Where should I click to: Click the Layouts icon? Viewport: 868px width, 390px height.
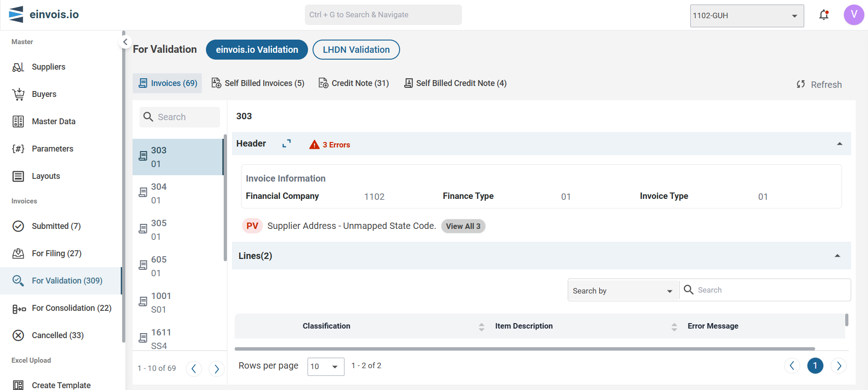coord(18,176)
